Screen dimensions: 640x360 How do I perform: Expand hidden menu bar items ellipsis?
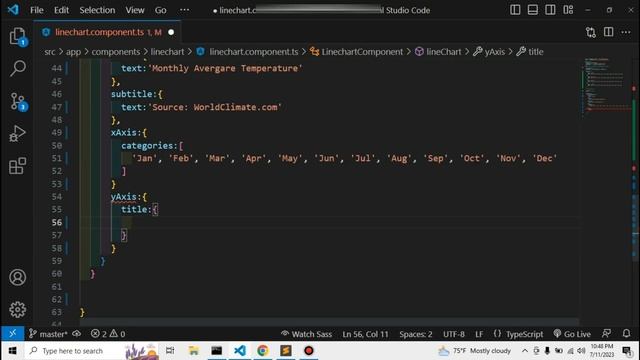[x=184, y=10]
